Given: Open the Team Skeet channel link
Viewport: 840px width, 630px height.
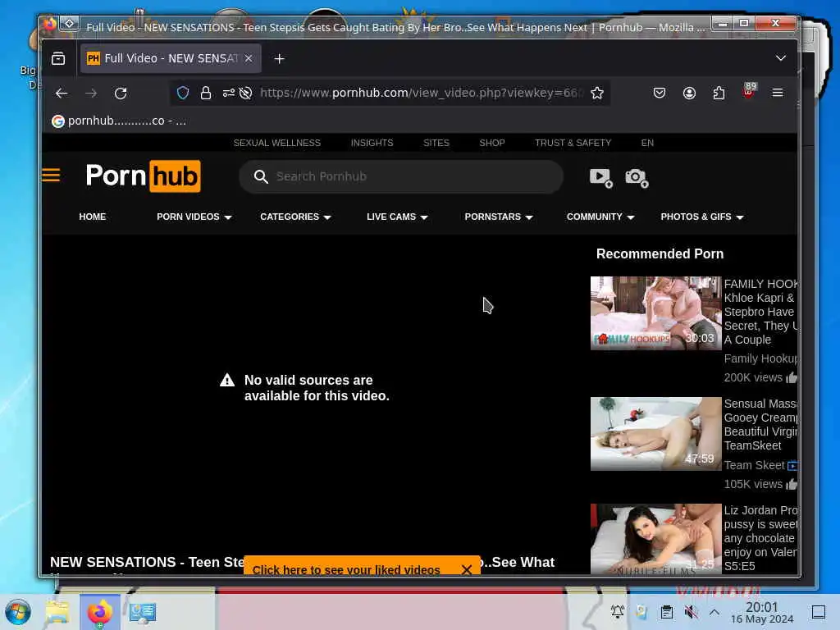Looking at the screenshot, I should [755, 466].
